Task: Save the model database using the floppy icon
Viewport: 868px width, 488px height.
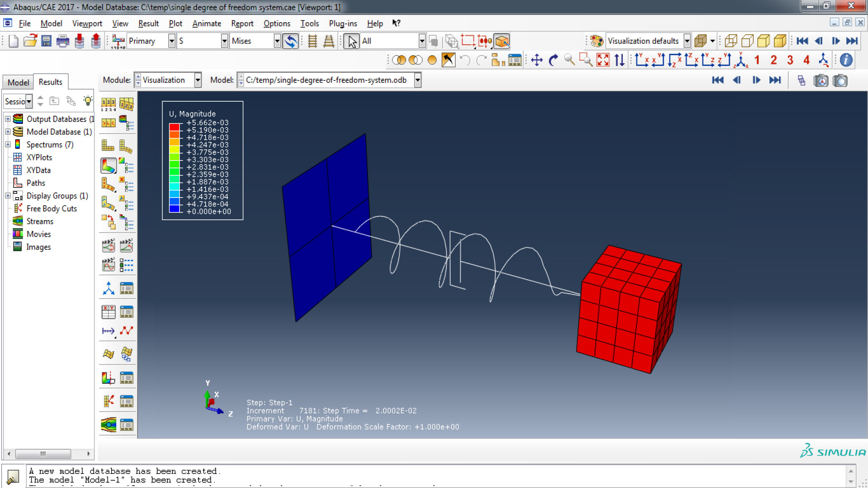Action: pos(46,41)
